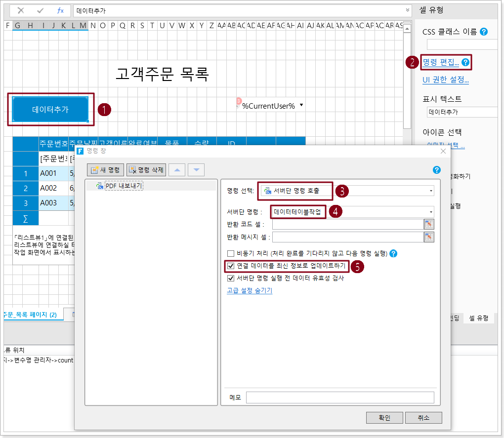Click the formula bar confirm checkmark icon
This screenshot has height=438, width=504.
click(41, 10)
